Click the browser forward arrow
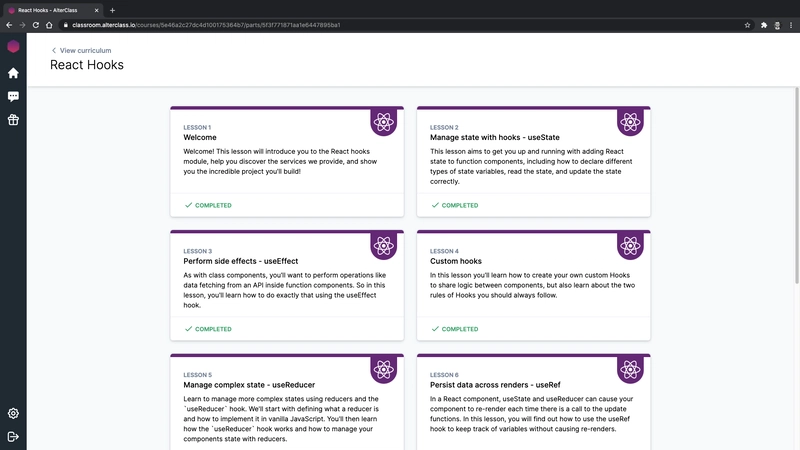Screen dimensions: 800x450 pyautogui.click(x=22, y=25)
